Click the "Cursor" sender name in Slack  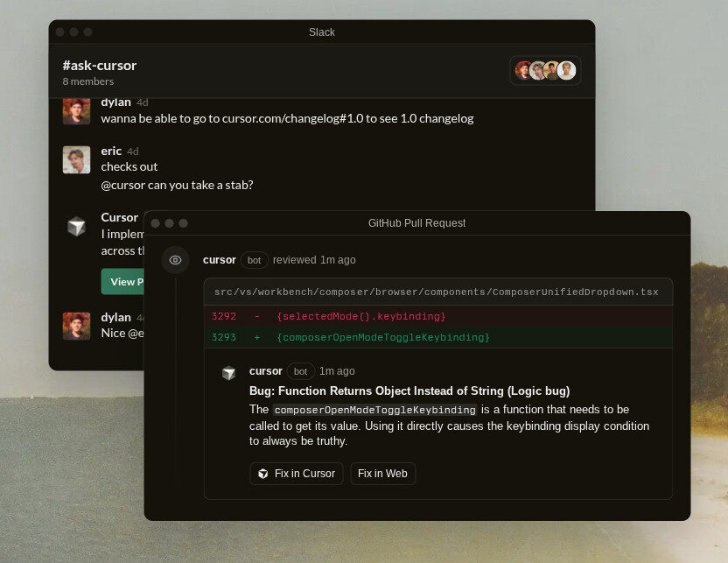119,217
